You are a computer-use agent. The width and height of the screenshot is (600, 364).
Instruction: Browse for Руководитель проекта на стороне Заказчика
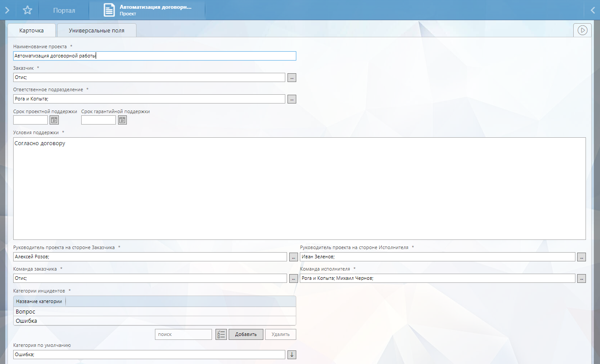[294, 257]
